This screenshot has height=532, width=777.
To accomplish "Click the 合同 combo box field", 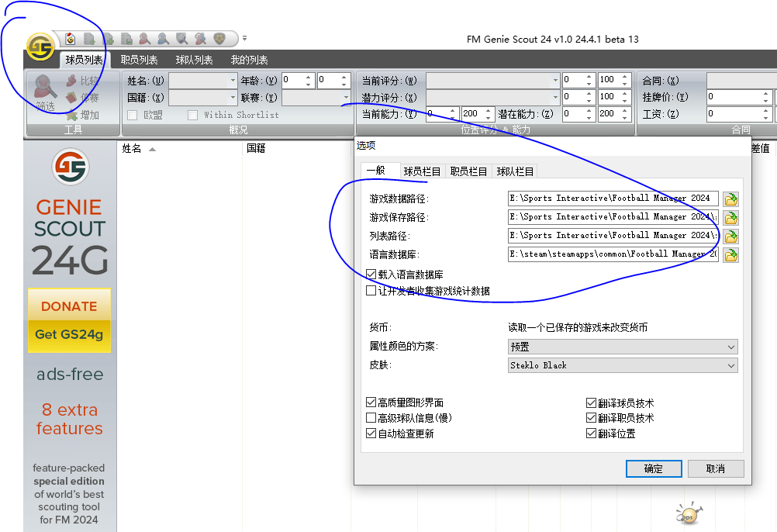I will point(741,80).
